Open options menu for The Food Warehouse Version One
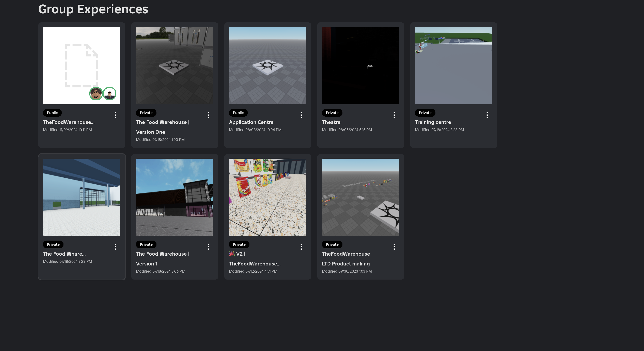Viewport: 644px width, 351px height. point(208,115)
